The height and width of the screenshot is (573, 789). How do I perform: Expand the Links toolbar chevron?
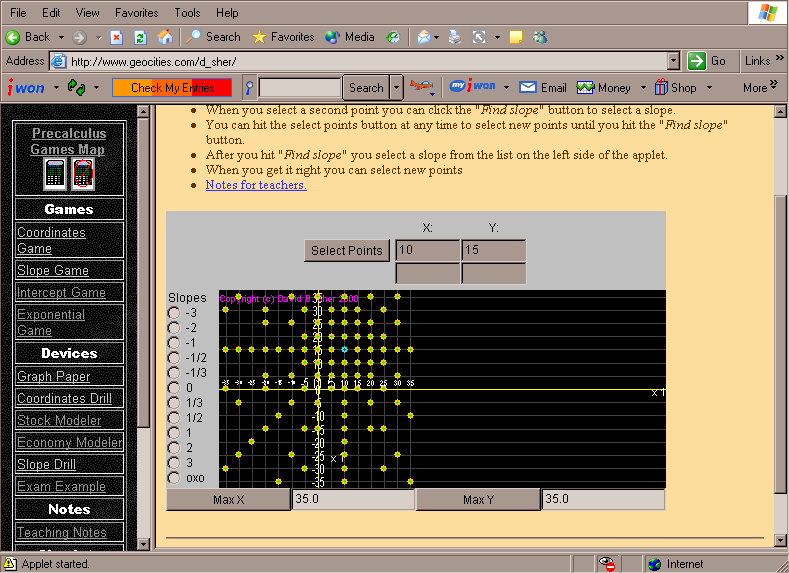tap(779, 58)
